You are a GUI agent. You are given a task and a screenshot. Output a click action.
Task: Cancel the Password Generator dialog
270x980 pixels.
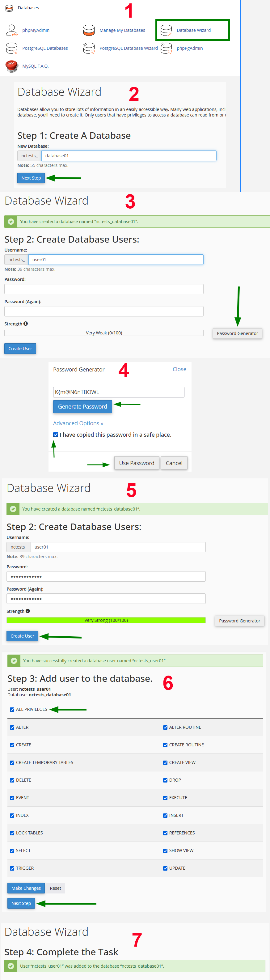click(174, 463)
